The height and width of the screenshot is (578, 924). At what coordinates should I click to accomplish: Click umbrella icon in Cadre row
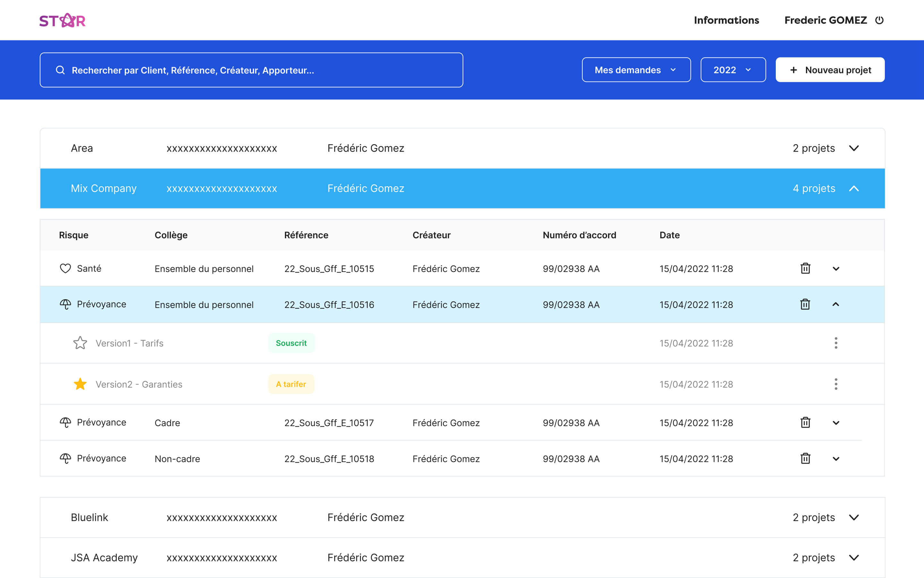point(65,422)
